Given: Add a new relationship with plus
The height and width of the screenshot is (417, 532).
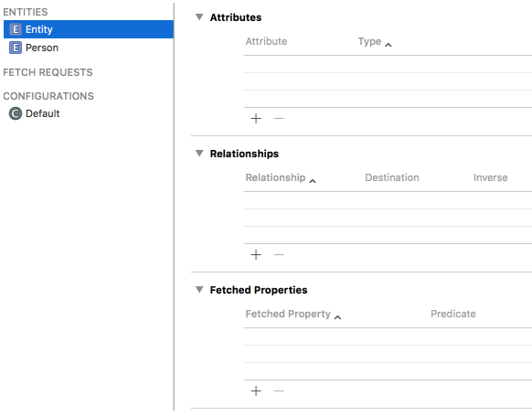Looking at the screenshot, I should pyautogui.click(x=256, y=254).
